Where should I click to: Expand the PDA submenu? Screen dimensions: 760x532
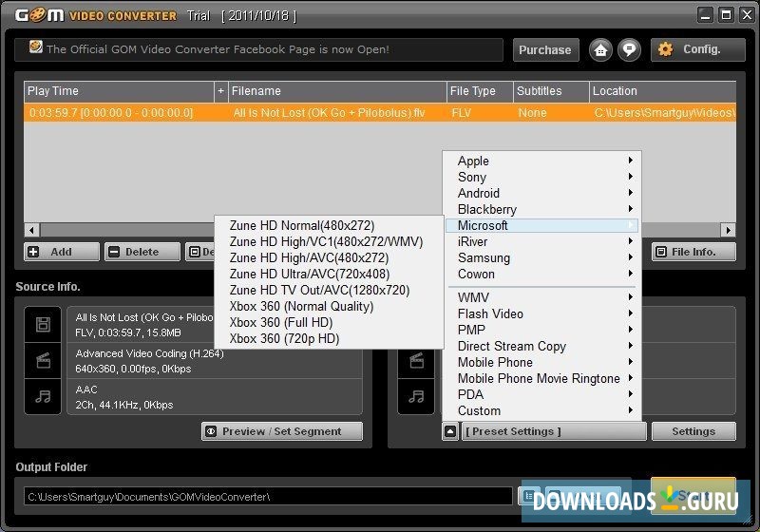pyautogui.click(x=541, y=395)
